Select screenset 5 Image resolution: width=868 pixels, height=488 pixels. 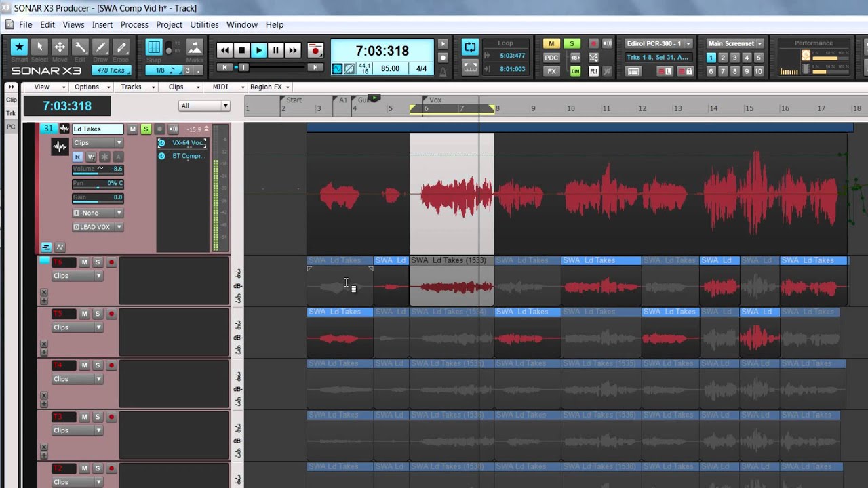click(x=758, y=58)
